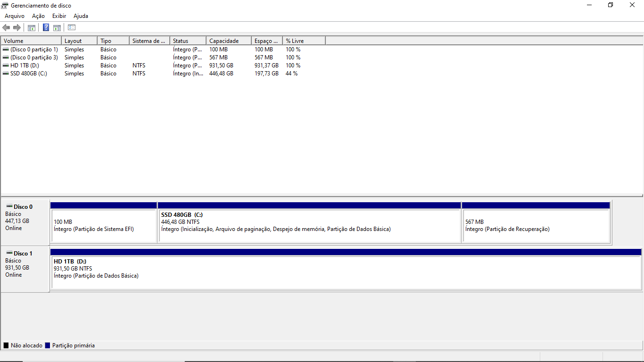Click the 567 MB capacity cell in the list
Viewport: 644px width, 362px height.
click(x=218, y=58)
